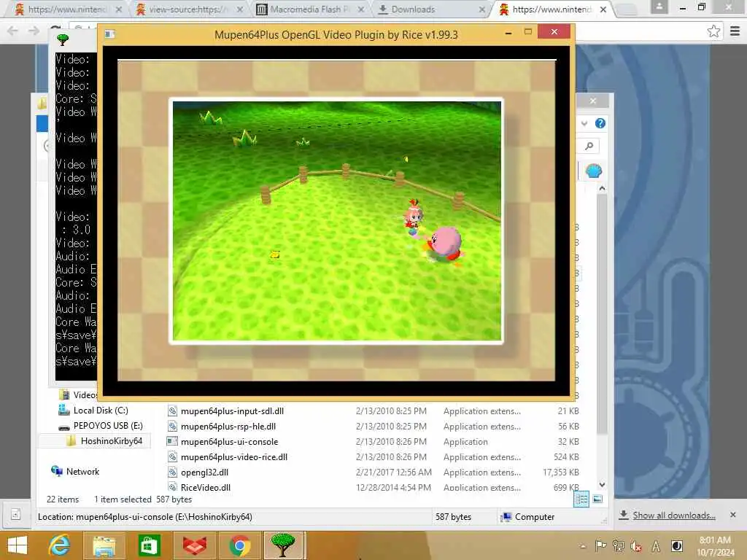Click the Explorer search magnifier

pyautogui.click(x=589, y=146)
